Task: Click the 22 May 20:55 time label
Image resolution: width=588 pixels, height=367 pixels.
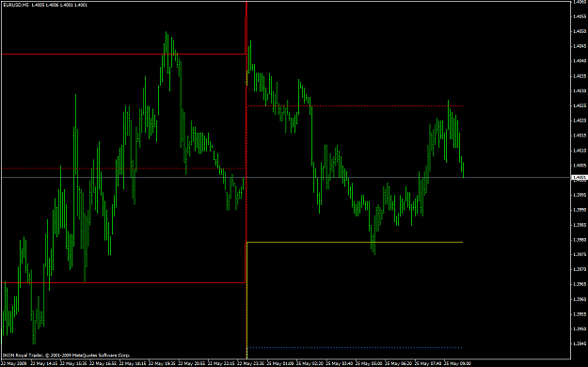Action: pos(192,363)
